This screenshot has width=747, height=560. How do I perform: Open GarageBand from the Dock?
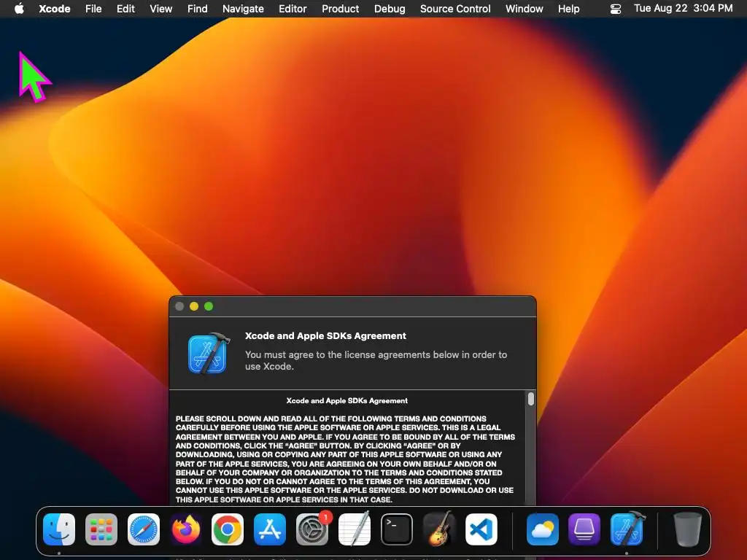point(438,529)
